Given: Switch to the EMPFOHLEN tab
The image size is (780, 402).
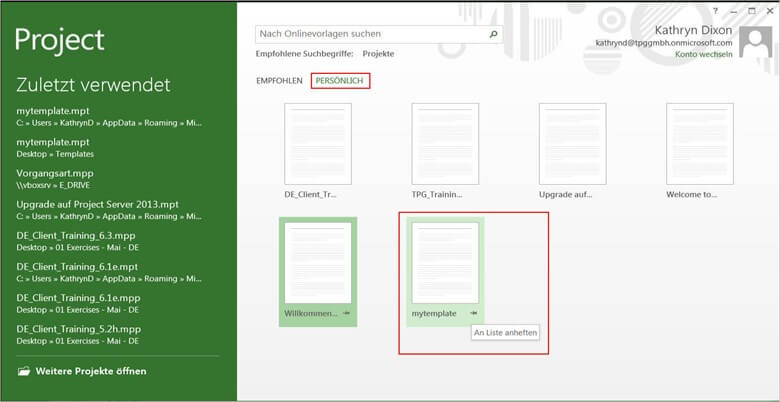Looking at the screenshot, I should [279, 80].
